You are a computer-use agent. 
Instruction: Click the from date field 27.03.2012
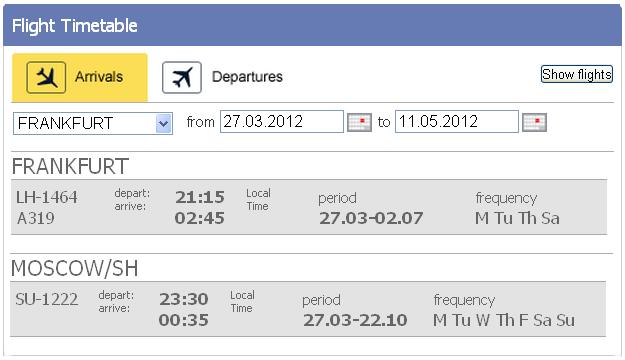click(282, 122)
